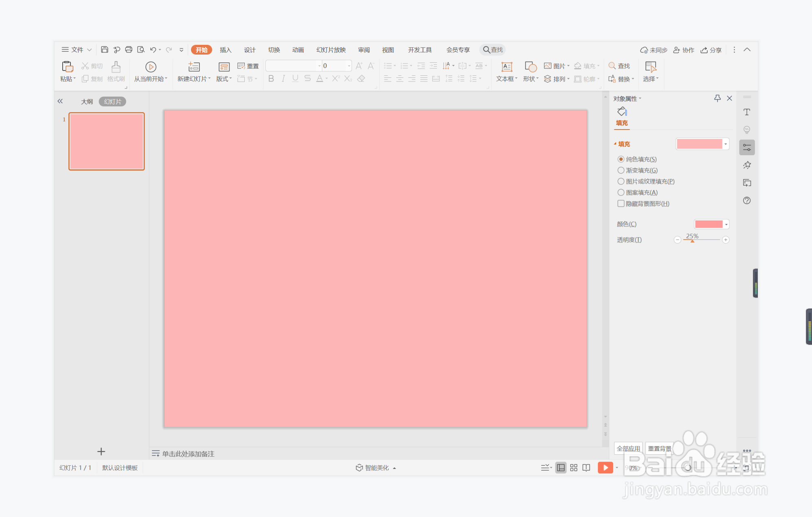Switch to reading view icon
This screenshot has width=812, height=517.
pos(586,468)
